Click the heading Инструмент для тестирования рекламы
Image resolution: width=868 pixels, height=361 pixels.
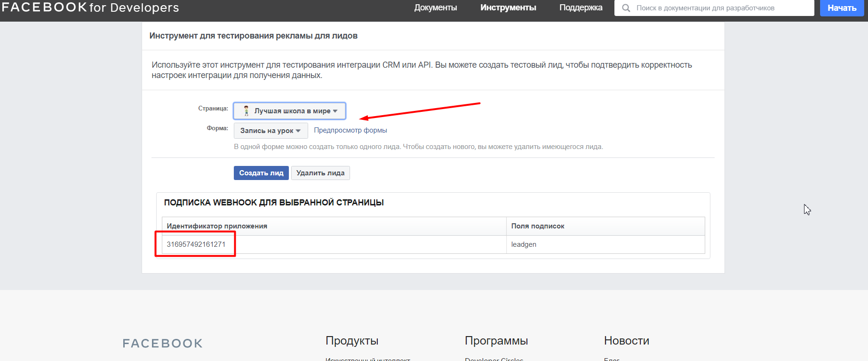coord(254,36)
